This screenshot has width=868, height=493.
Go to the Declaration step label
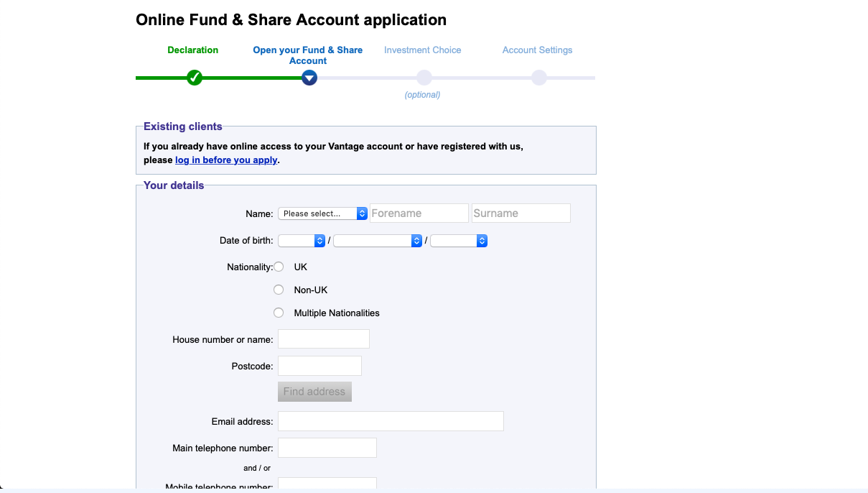click(193, 50)
